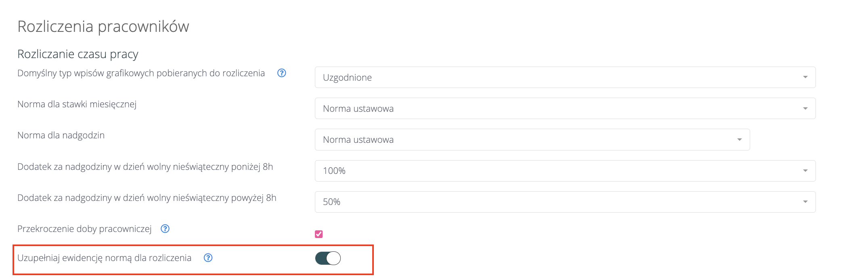Click the Rozliczenia pracowników heading
This screenshot has width=868, height=280.
coord(103,27)
